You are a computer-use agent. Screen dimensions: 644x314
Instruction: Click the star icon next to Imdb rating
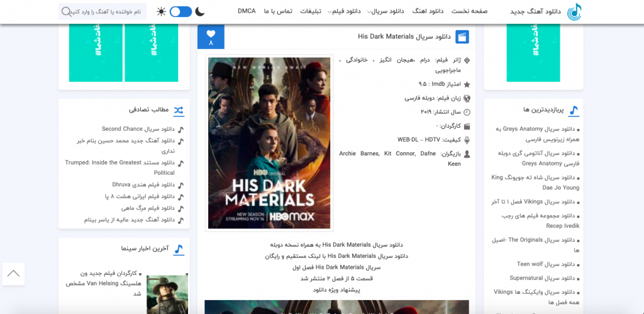(x=466, y=84)
